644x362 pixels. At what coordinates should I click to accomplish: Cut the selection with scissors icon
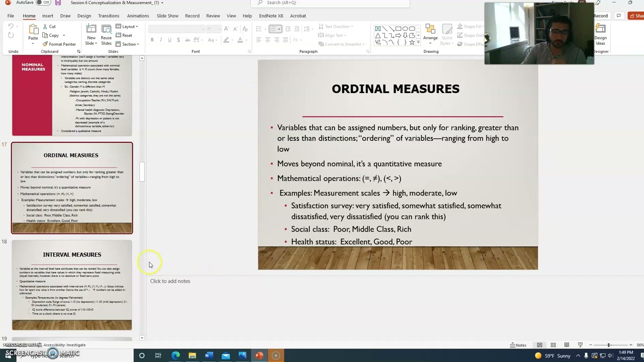pyautogui.click(x=49, y=27)
